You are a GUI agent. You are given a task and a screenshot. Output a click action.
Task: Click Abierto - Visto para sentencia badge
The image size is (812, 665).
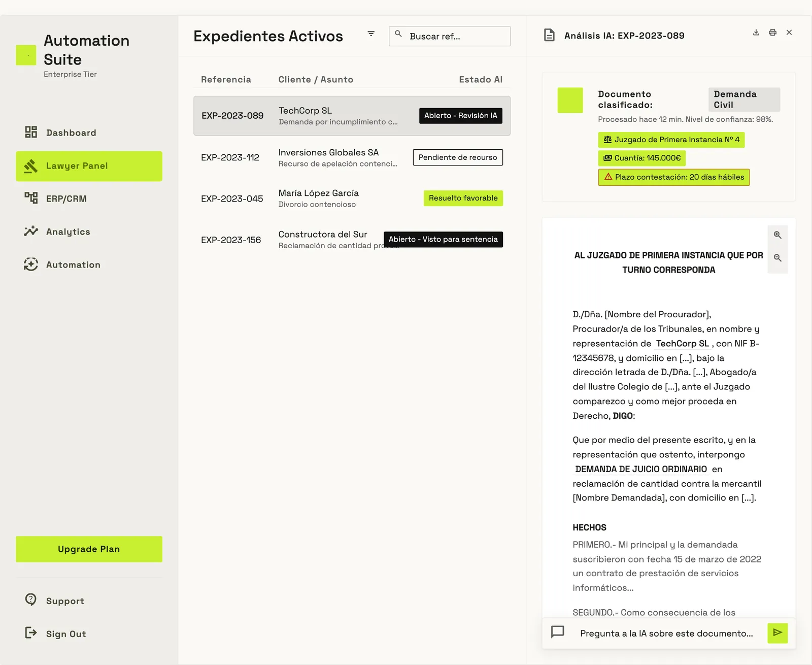443,239
